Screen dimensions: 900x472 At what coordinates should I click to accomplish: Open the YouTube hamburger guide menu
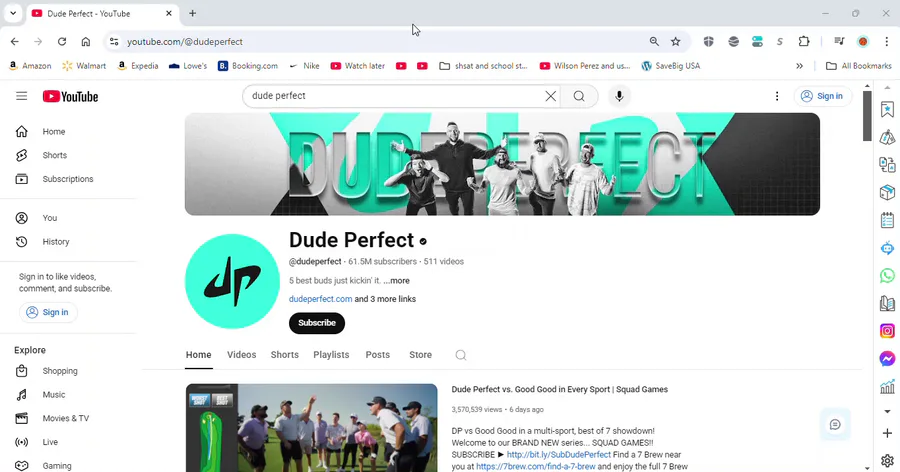pyautogui.click(x=21, y=96)
